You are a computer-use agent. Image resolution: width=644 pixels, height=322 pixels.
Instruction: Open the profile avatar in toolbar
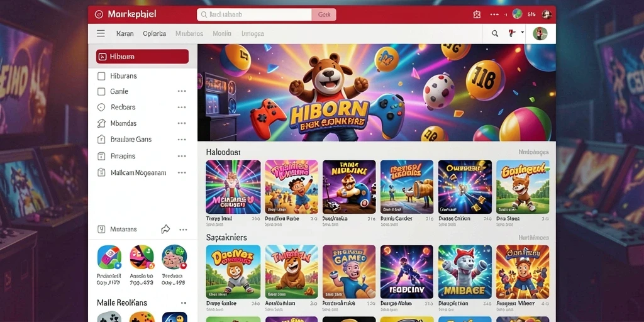540,34
